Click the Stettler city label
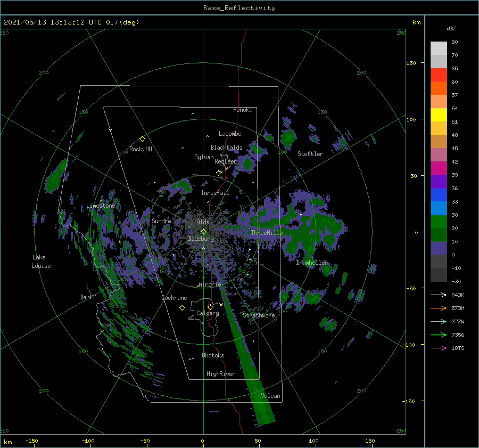 click(310, 154)
